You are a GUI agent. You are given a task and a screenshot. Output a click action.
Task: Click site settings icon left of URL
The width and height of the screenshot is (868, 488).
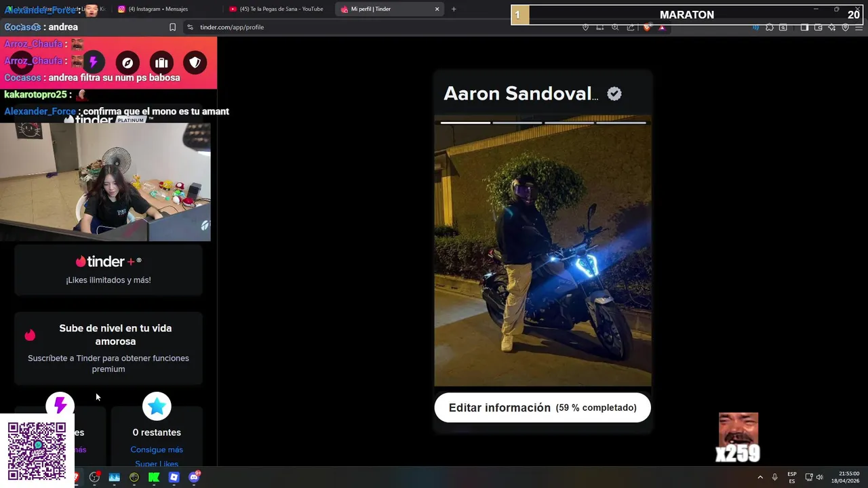tap(190, 27)
